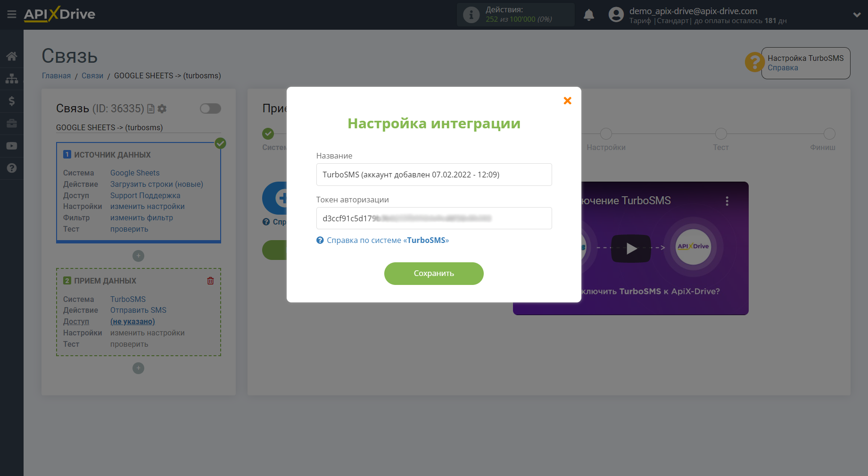Open video options three-dots menu
The height and width of the screenshot is (476, 868).
[727, 201]
